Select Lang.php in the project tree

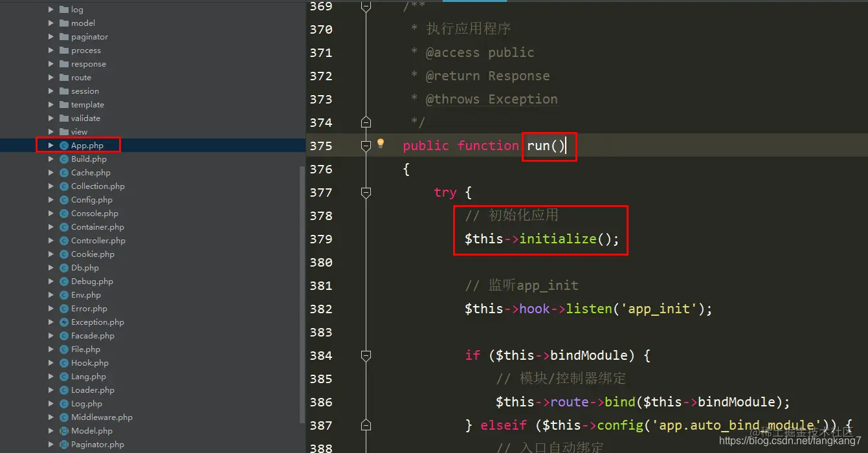click(89, 377)
